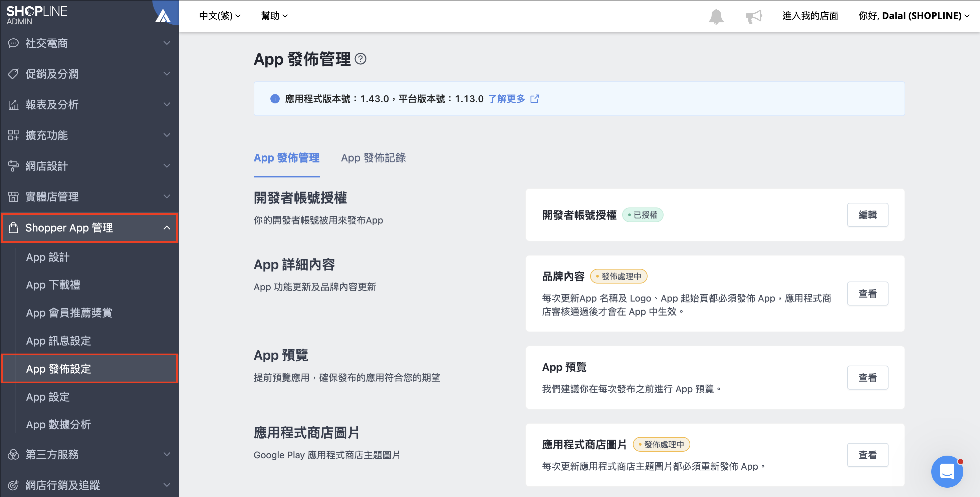Click the App 詳細內容 section heading

coord(294,264)
